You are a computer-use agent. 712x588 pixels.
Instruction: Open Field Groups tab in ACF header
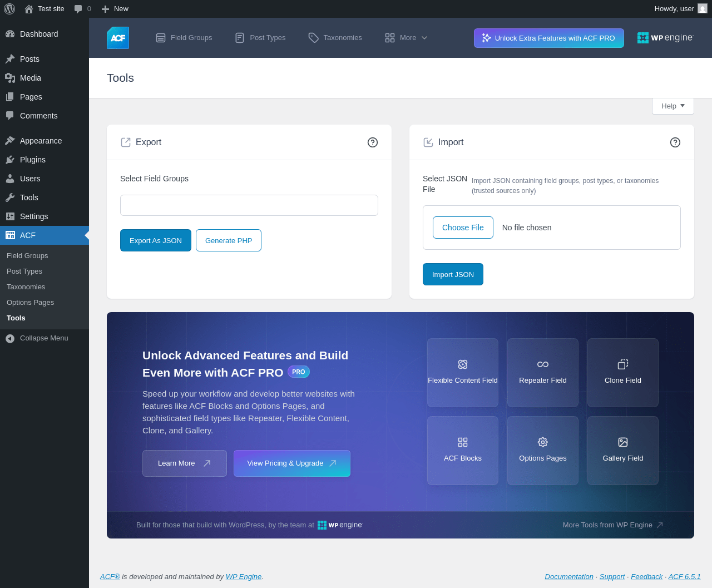click(x=184, y=38)
